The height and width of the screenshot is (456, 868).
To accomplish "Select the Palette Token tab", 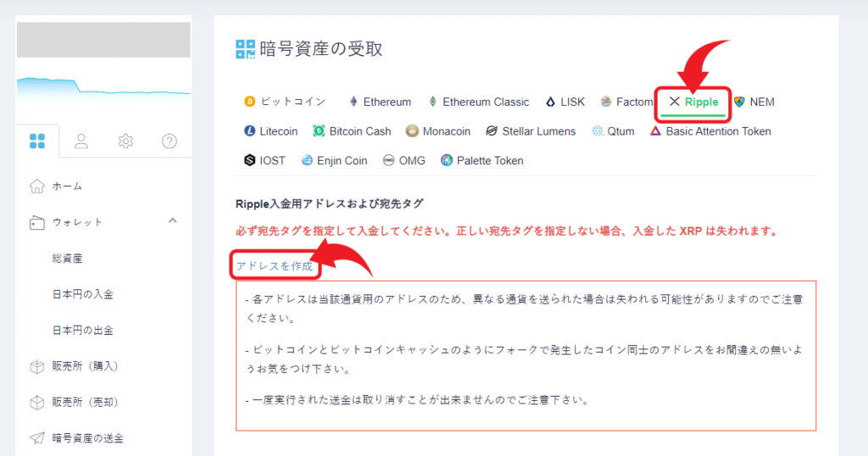I will pyautogui.click(x=482, y=160).
